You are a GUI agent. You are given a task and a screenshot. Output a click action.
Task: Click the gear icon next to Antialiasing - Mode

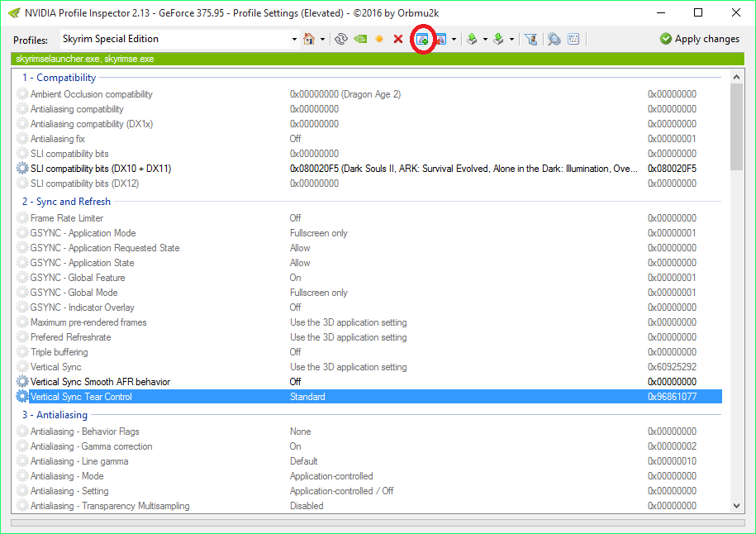click(x=22, y=476)
